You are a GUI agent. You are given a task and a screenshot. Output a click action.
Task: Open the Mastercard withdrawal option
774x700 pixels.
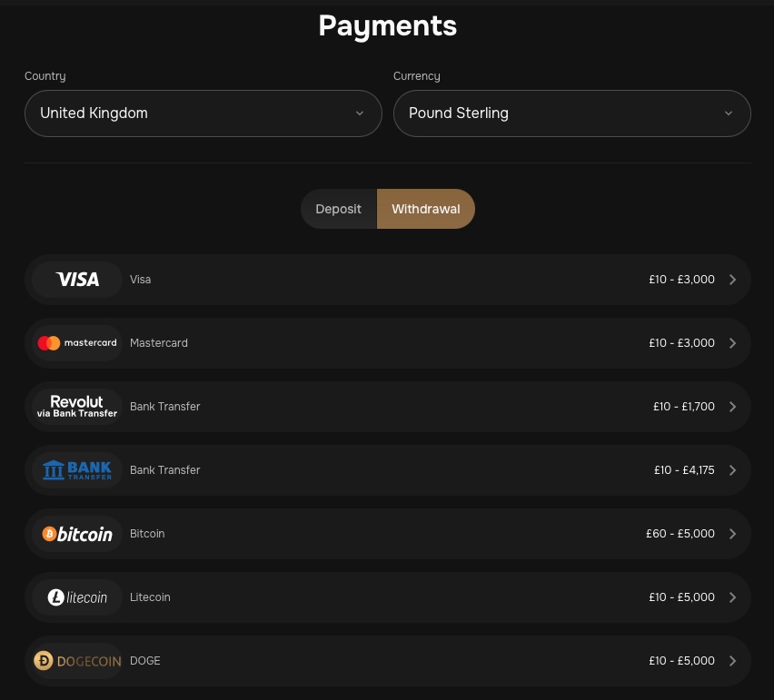tap(387, 342)
